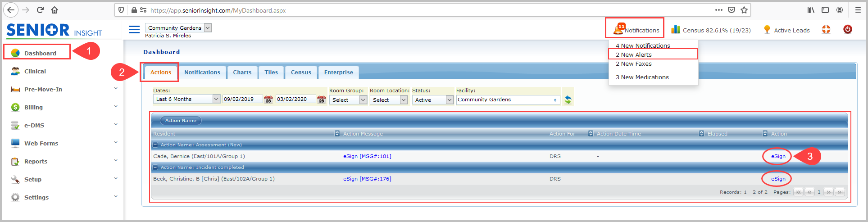The height and width of the screenshot is (222, 868).
Task: Switch to the Actions tab
Action: (161, 72)
